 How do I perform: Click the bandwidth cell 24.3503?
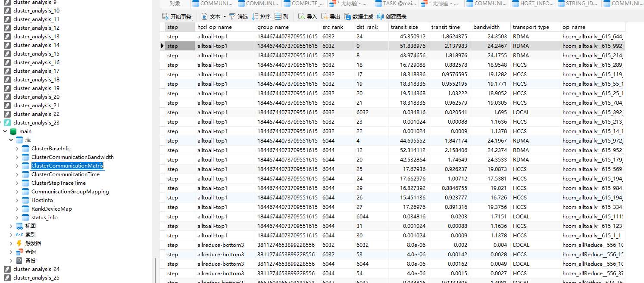coord(491,37)
